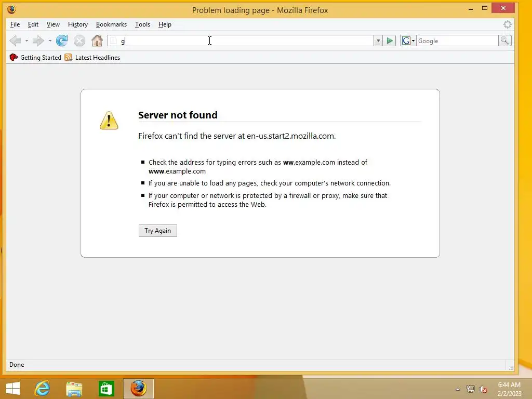Viewport: 532px width, 399px height.
Task: Click the Try Again button
Action: [x=158, y=231]
